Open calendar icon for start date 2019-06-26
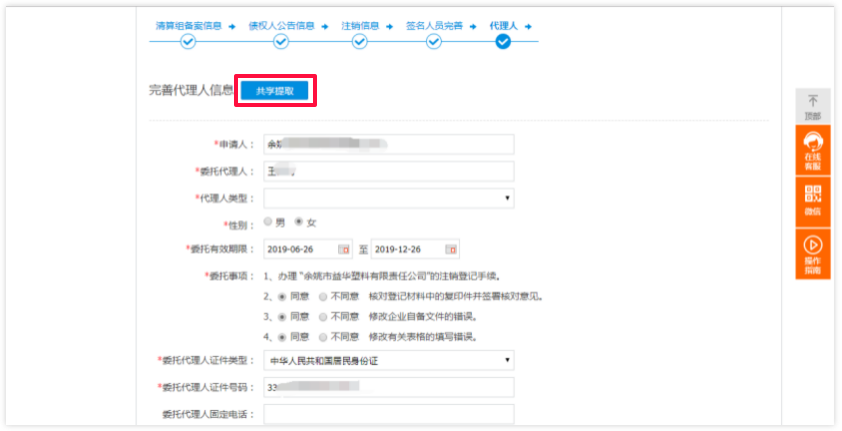The height and width of the screenshot is (431, 842). [344, 249]
